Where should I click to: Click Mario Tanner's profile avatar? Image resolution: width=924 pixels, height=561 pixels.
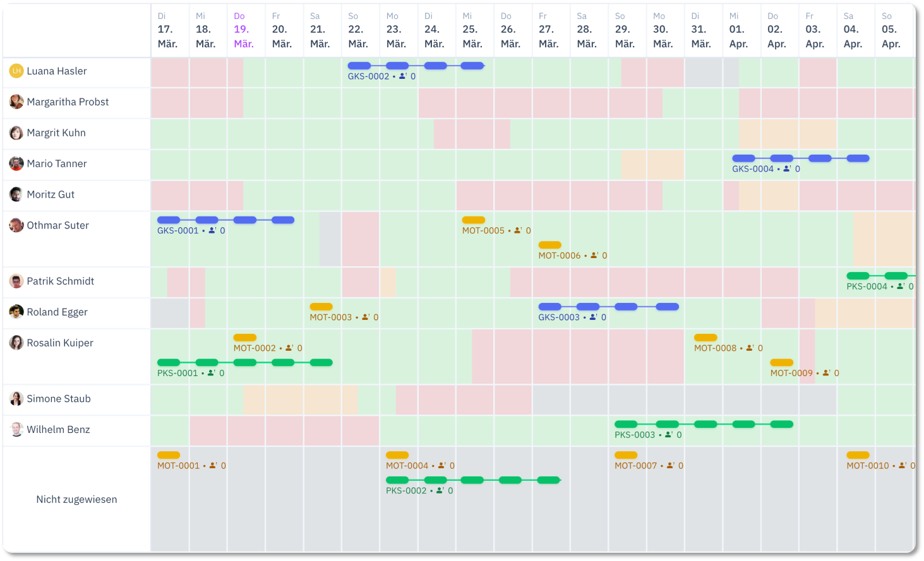(16, 163)
